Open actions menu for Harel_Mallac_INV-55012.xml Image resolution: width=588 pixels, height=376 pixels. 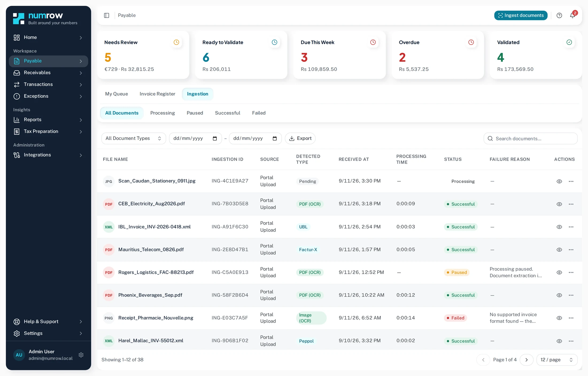point(571,341)
